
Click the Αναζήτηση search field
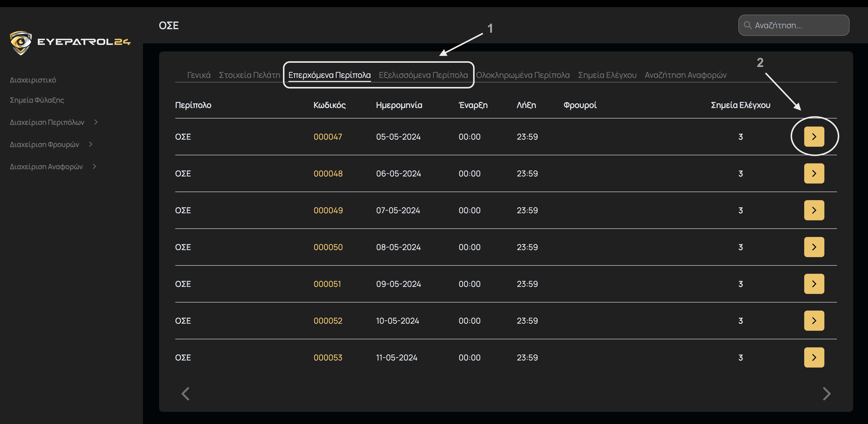799,25
